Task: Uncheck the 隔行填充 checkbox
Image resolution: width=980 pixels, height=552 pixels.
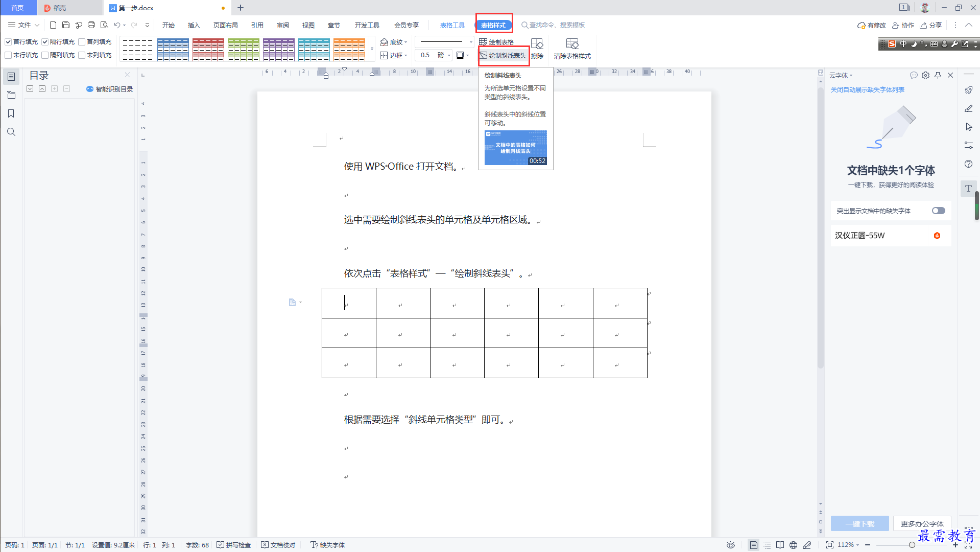Action: (x=45, y=42)
